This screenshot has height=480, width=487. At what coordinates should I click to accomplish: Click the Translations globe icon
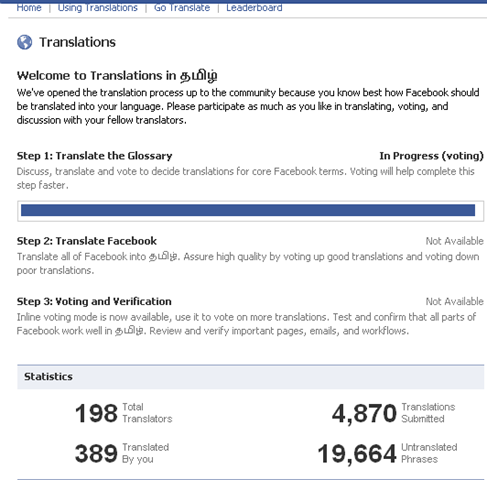pos(25,42)
